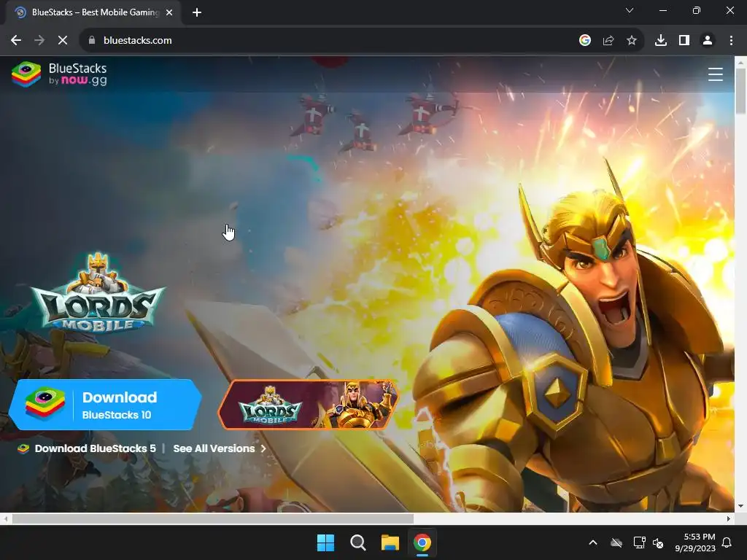Image resolution: width=747 pixels, height=560 pixels.
Task: Click the Lords Mobile title logo
Action: 98,292
